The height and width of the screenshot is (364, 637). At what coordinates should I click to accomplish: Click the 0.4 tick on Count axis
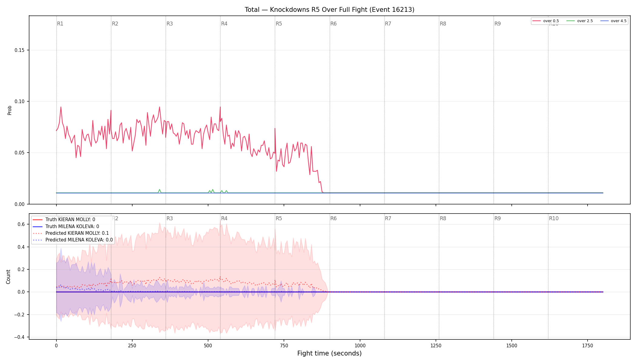coord(21,247)
